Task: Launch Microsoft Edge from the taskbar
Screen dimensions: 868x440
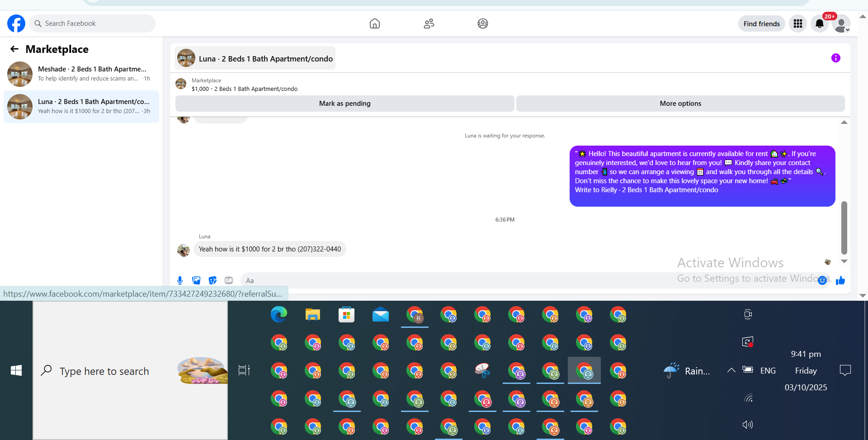Action: point(279,314)
